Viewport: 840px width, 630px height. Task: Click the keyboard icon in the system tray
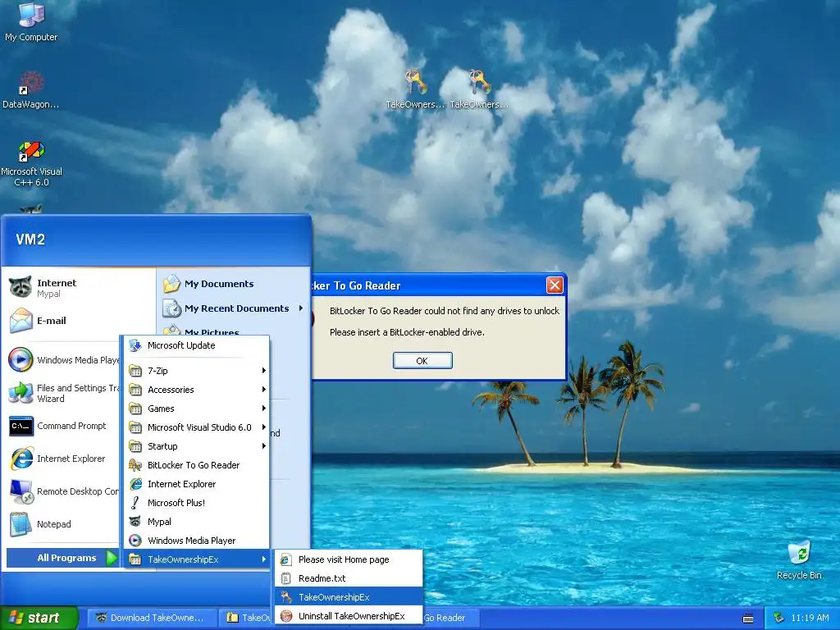(748, 619)
